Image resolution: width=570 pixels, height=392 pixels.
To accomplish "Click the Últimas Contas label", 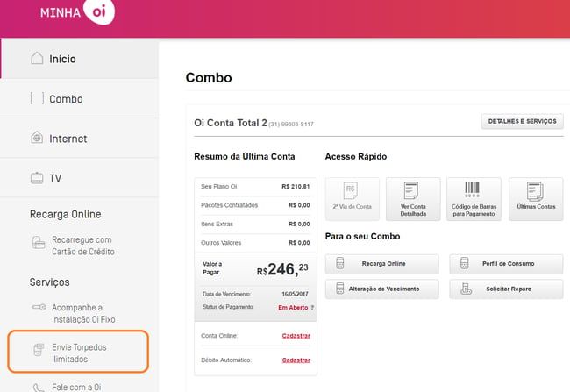I will click(536, 207).
